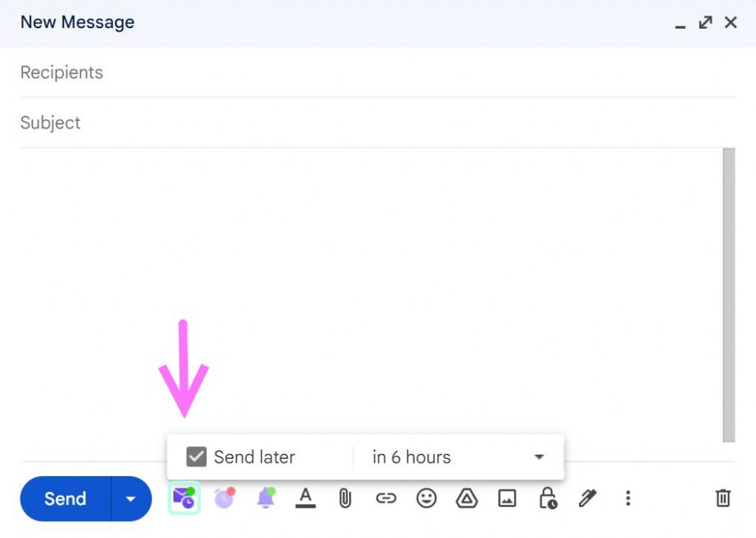Click the message body vertical scrollbar

(x=729, y=295)
